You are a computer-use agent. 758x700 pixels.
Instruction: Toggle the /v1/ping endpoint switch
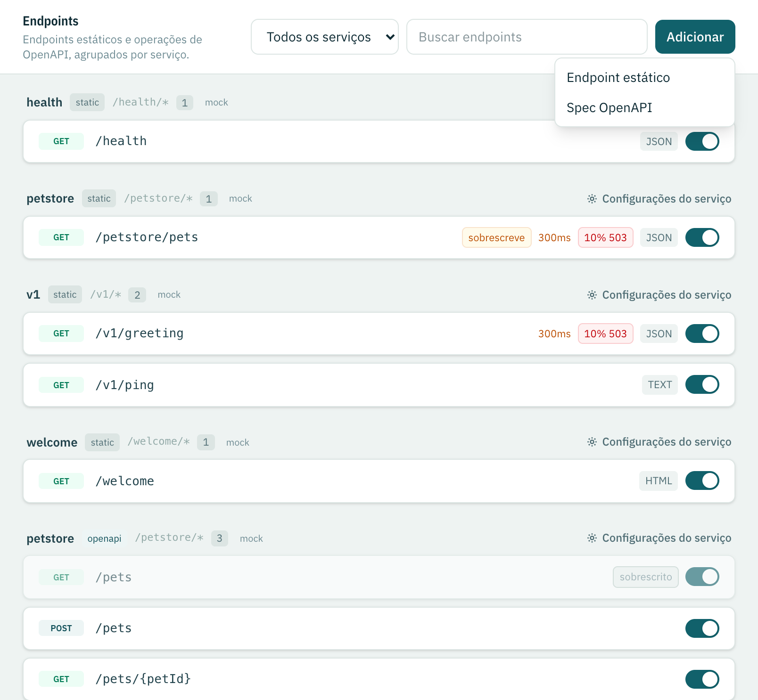(x=702, y=384)
